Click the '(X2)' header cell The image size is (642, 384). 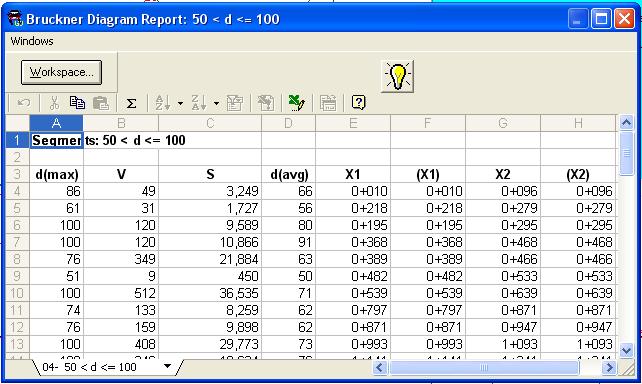tap(578, 174)
